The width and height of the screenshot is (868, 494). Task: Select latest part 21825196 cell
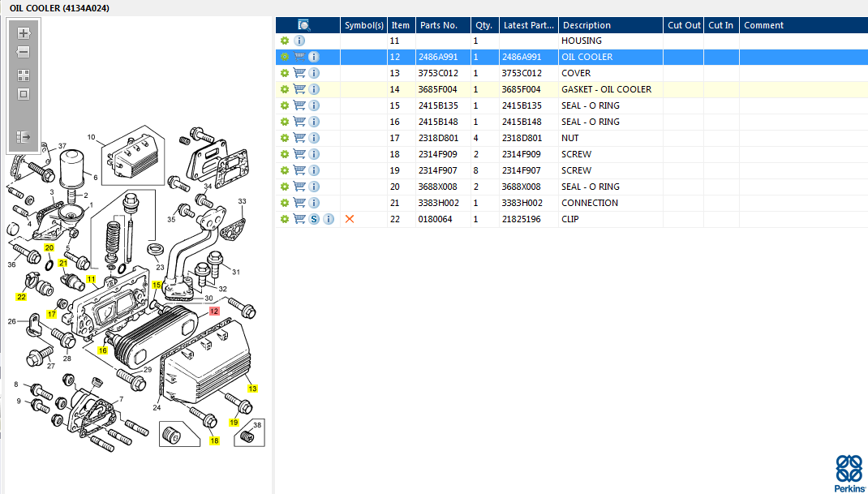click(529, 219)
